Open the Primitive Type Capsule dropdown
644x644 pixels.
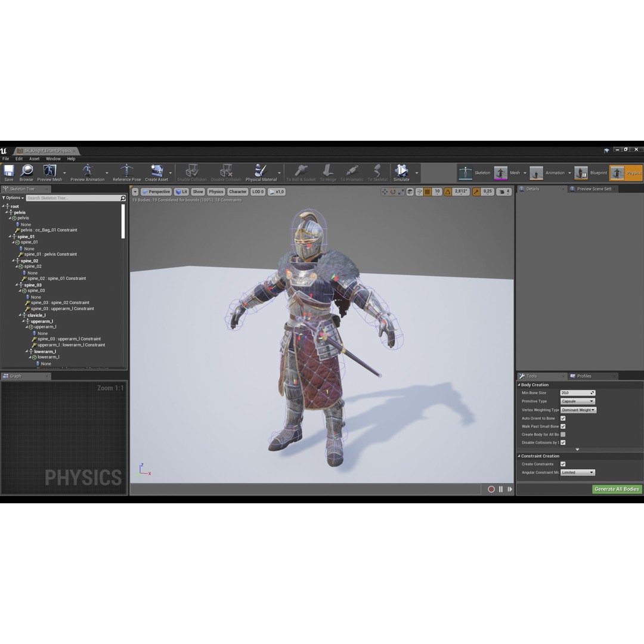(577, 401)
